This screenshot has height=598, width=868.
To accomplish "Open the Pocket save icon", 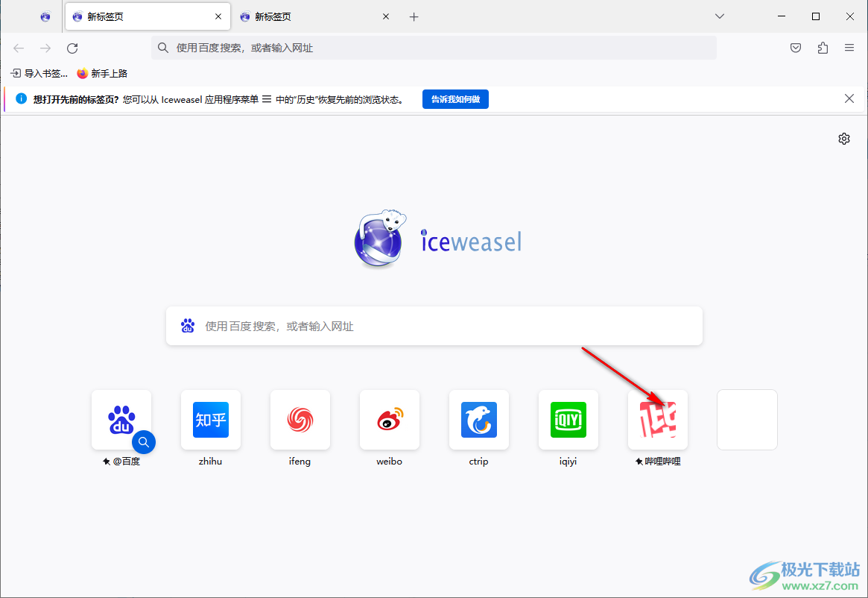I will tap(796, 48).
